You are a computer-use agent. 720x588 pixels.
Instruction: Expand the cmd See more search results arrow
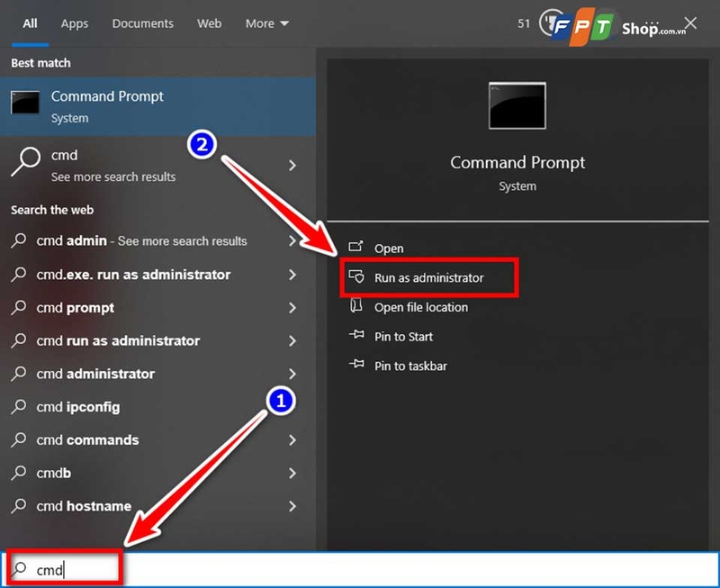(292, 166)
